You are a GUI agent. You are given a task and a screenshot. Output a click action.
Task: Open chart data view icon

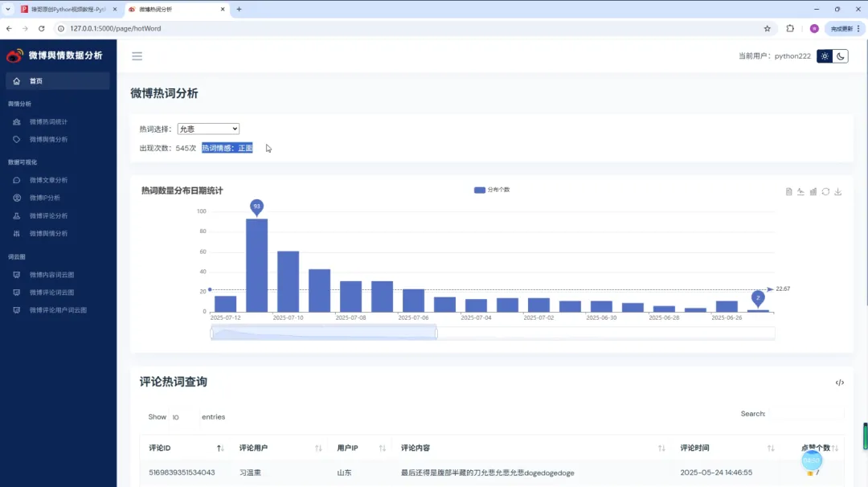(788, 191)
